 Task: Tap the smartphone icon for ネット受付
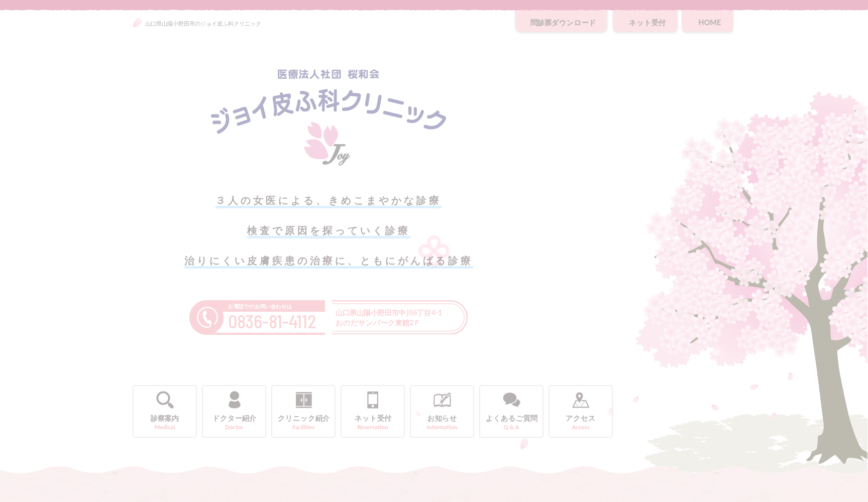point(372,400)
